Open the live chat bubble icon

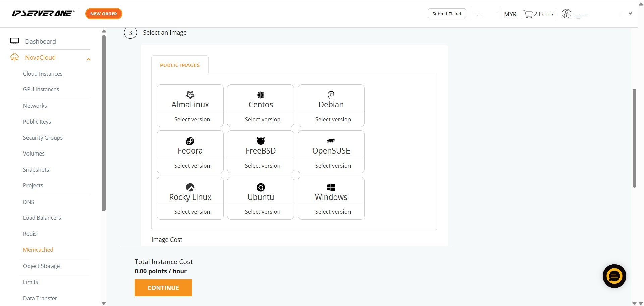tap(614, 276)
